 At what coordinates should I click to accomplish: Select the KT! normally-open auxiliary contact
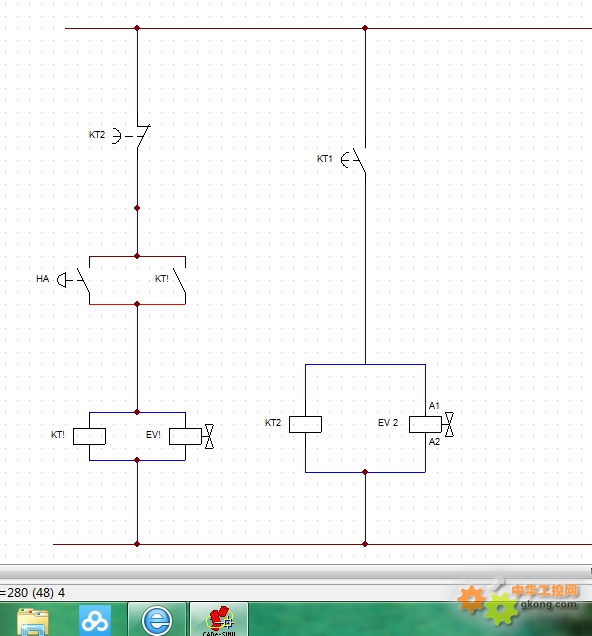[x=180, y=280]
